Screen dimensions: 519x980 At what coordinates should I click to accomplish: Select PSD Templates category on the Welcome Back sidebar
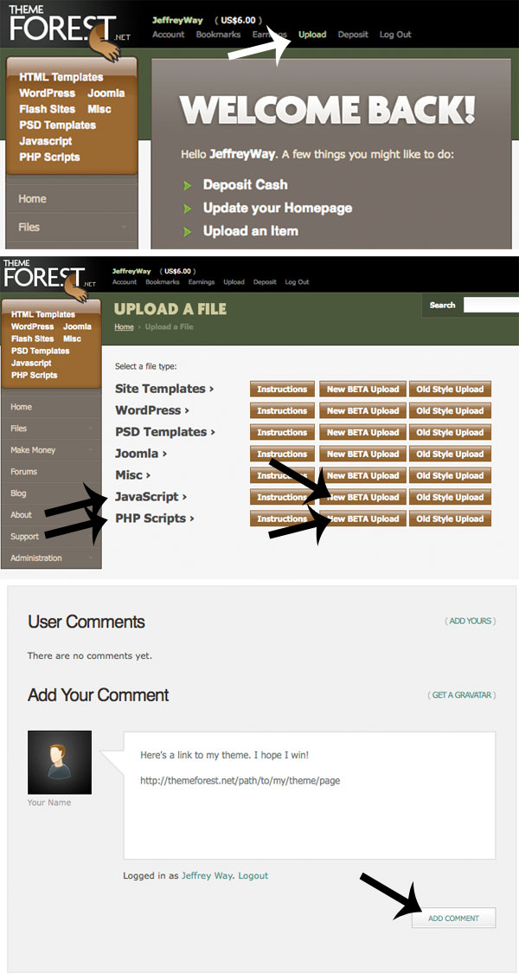57,125
